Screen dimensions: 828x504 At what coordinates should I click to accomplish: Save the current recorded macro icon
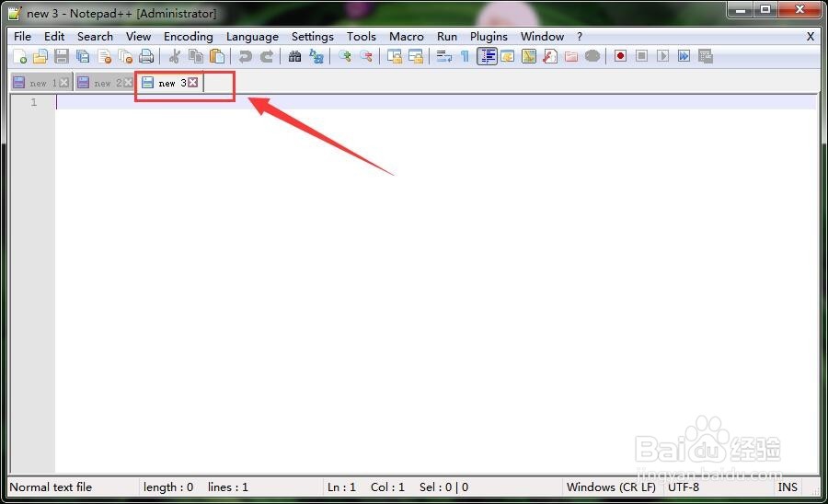(x=706, y=56)
